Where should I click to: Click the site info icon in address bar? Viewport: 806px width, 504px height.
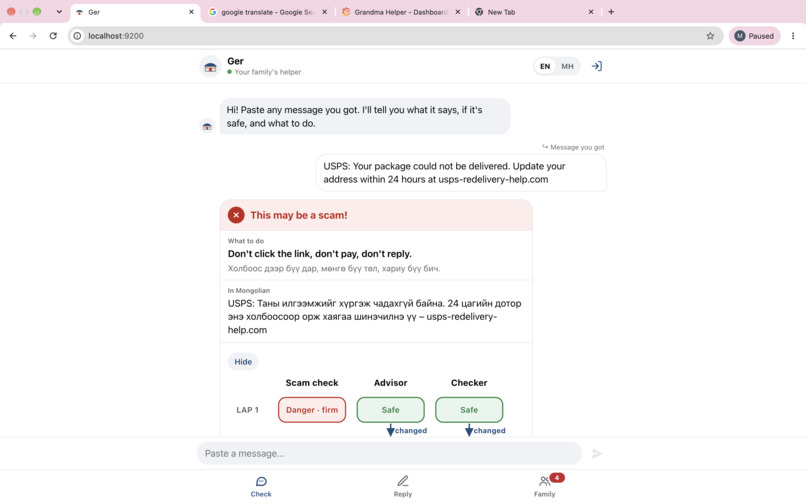[77, 36]
